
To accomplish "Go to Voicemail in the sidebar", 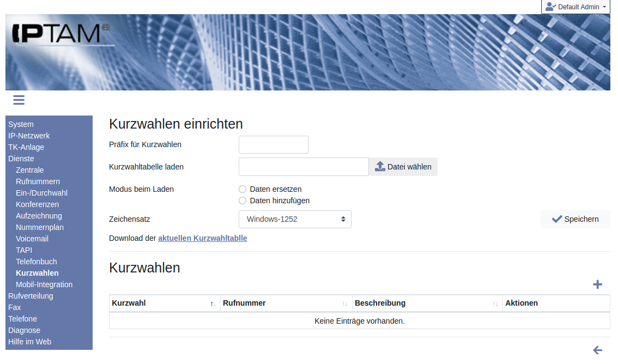I will [32, 239].
